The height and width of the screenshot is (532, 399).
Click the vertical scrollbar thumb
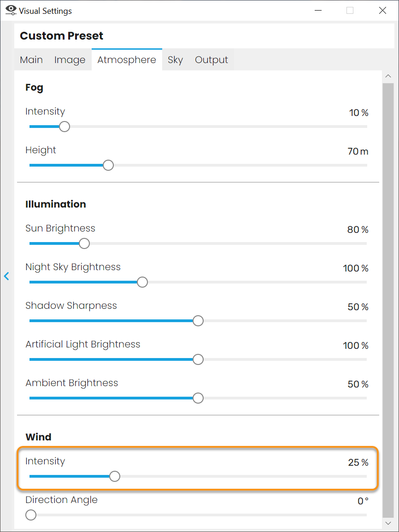(x=388, y=299)
